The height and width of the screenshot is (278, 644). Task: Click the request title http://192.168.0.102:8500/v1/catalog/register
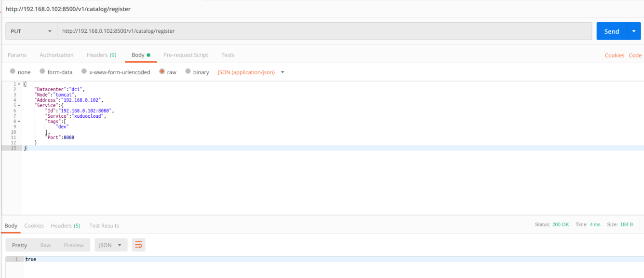(68, 9)
